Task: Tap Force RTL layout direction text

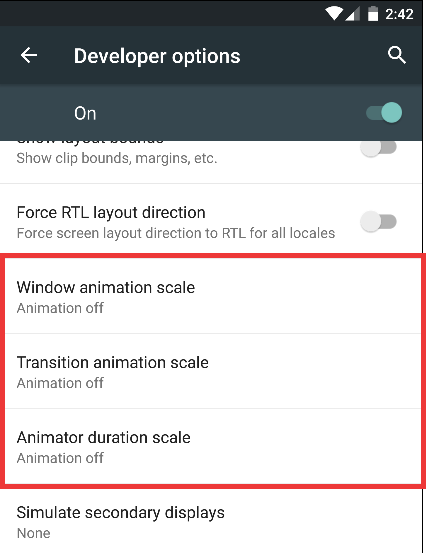Action: [x=111, y=213]
